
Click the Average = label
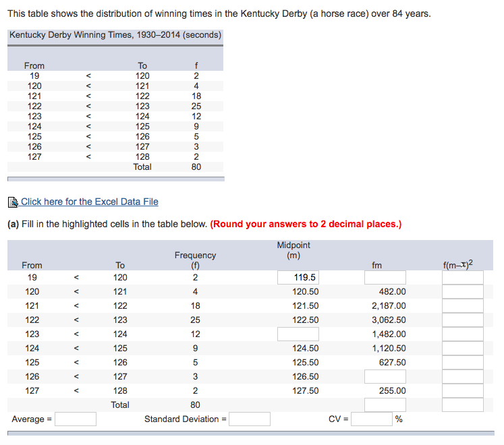click(32, 419)
